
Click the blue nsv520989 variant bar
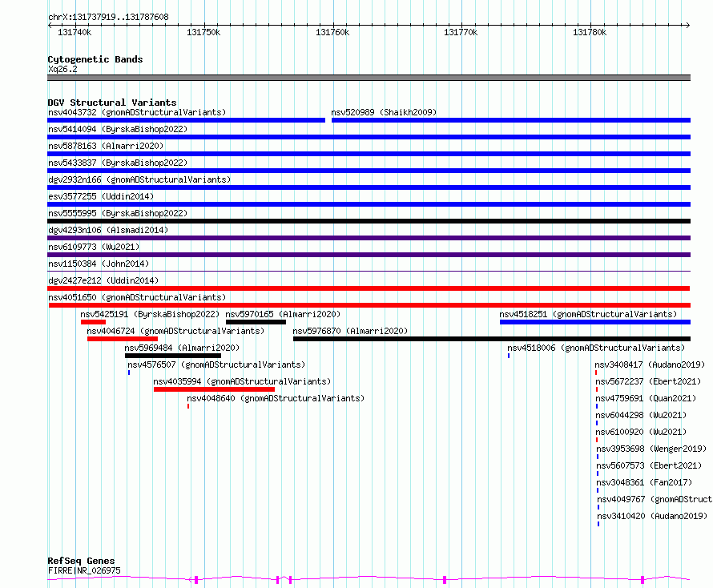511,120
